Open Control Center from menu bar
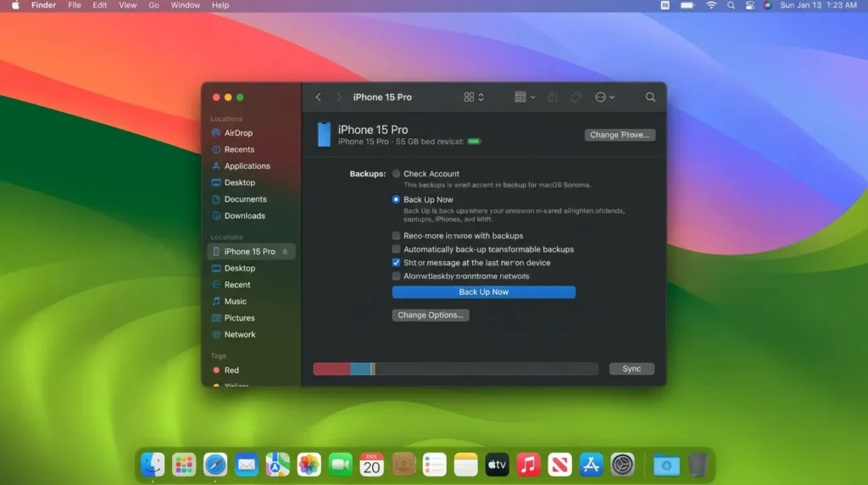The width and height of the screenshot is (868, 485). 749,6
